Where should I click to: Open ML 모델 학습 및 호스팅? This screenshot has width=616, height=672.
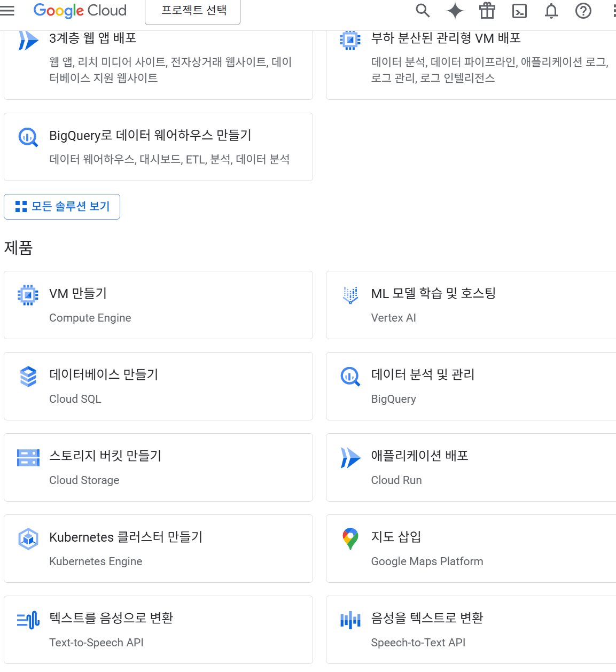pyautogui.click(x=433, y=293)
